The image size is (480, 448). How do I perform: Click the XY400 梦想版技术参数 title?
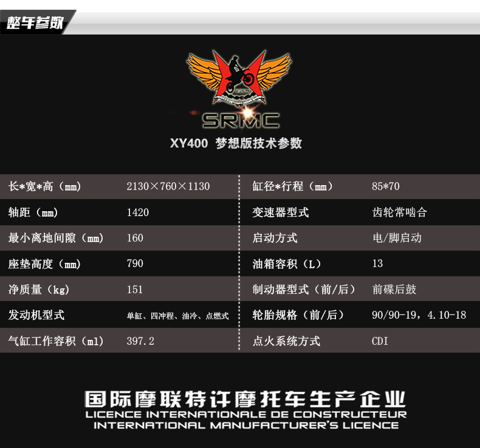click(236, 143)
